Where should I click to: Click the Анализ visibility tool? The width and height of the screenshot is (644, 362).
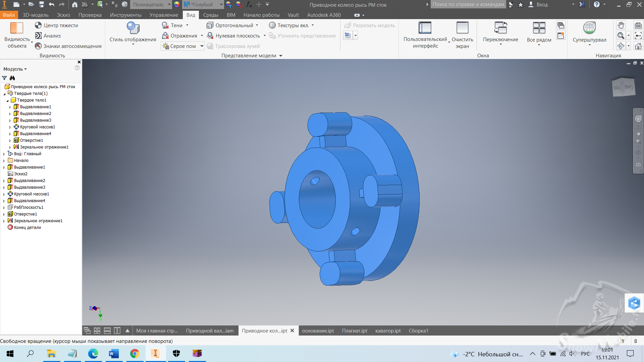pyautogui.click(x=48, y=36)
